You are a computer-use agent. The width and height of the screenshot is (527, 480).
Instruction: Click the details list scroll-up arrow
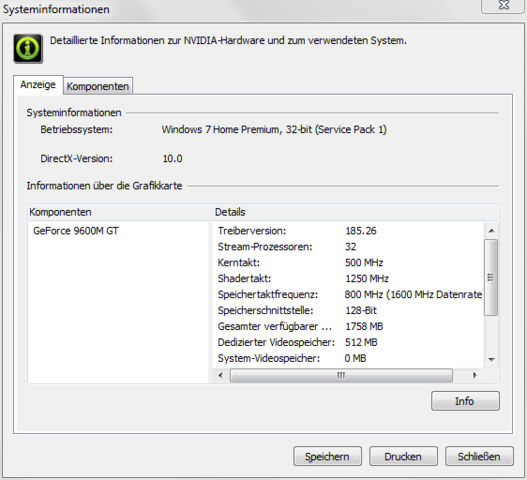[x=491, y=231]
